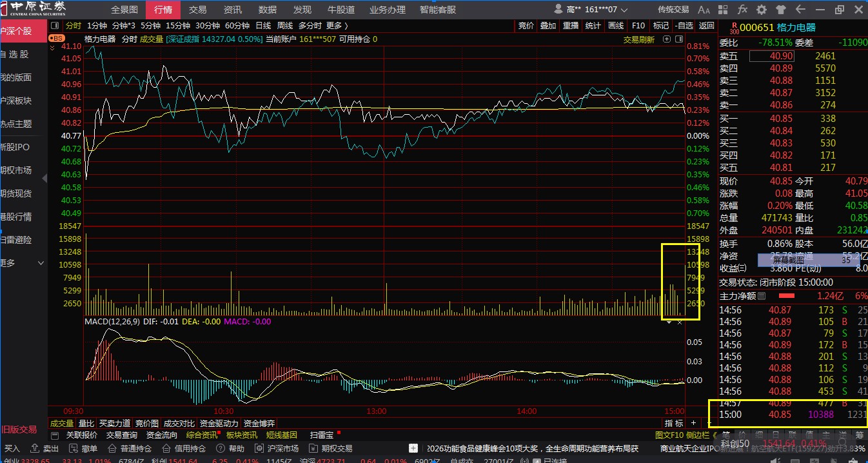This screenshot has width=868, height=463.
Task: Click the 撤单 cancel order icon
Action: (x=75, y=448)
